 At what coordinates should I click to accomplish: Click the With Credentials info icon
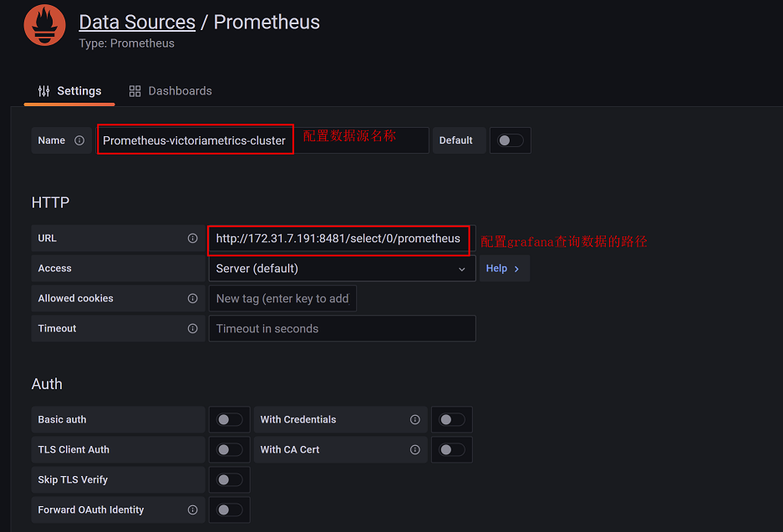[x=414, y=419]
